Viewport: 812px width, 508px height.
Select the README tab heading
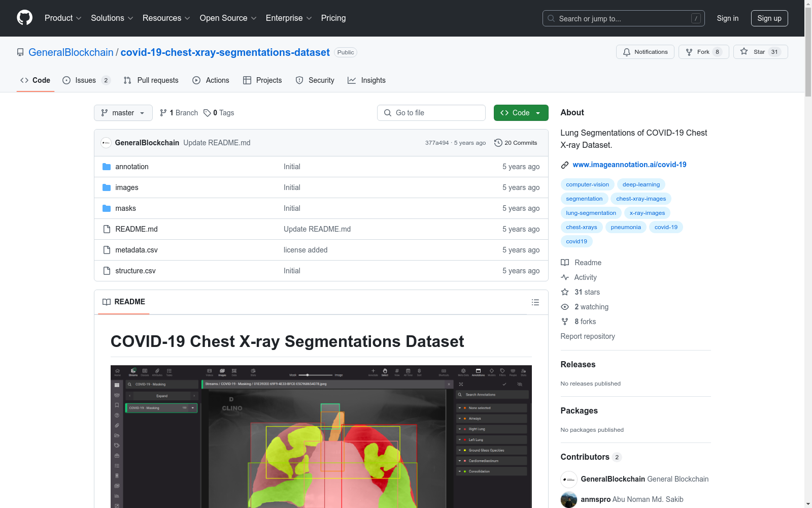click(x=124, y=302)
